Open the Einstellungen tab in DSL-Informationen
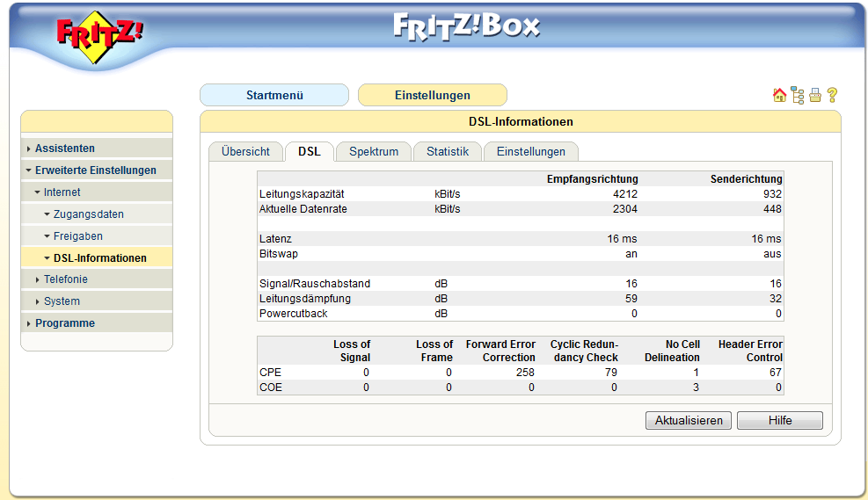Screen dimensions: 868x500 coord(531,151)
